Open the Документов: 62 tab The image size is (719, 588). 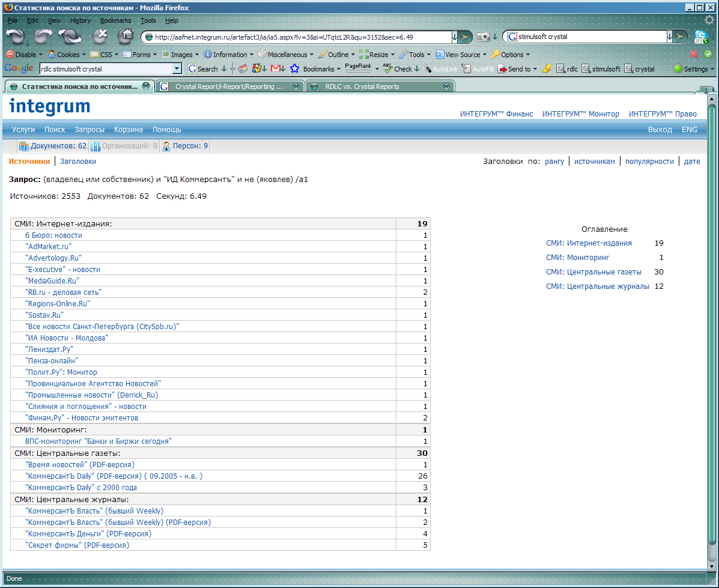[53, 146]
